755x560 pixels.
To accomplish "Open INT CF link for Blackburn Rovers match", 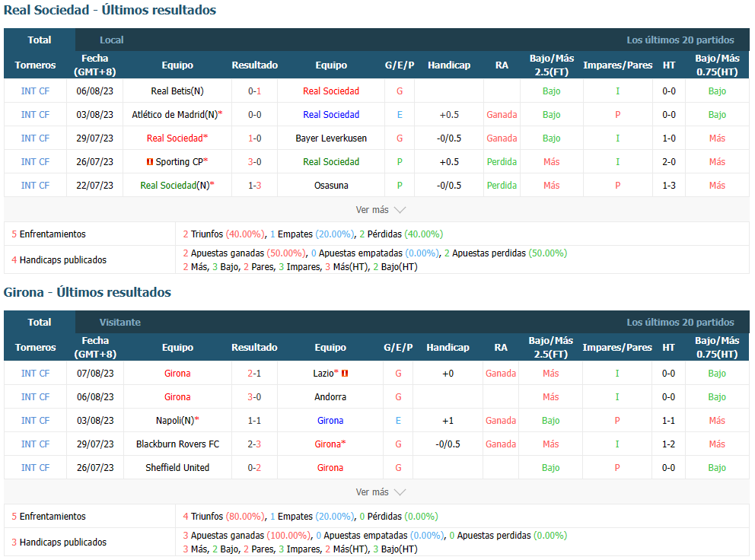I will point(35,444).
